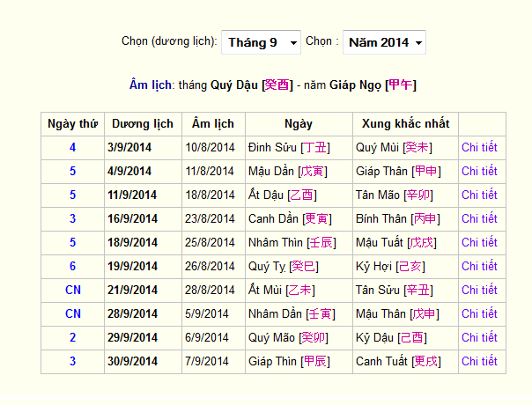Viewport: 532px width, 405px height.
Task: Click the 癸酉 month characters in heading
Action: click(x=277, y=85)
